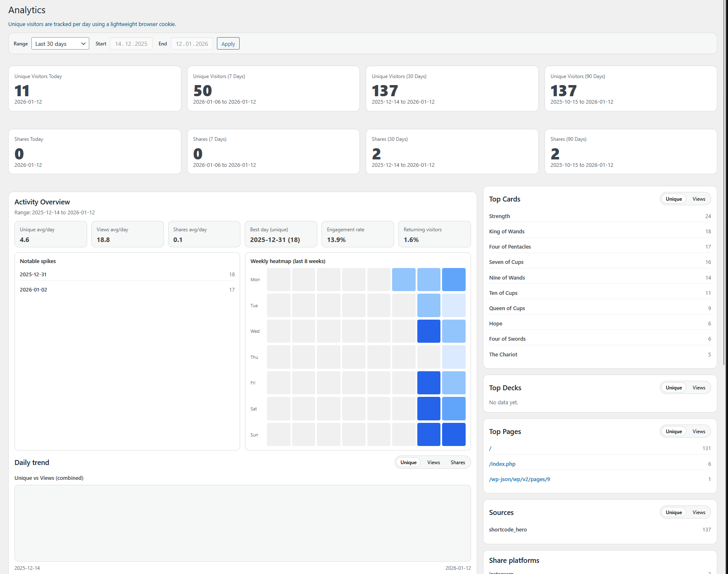This screenshot has width=728, height=574.
Task: Click the Start date field
Action: pos(131,43)
